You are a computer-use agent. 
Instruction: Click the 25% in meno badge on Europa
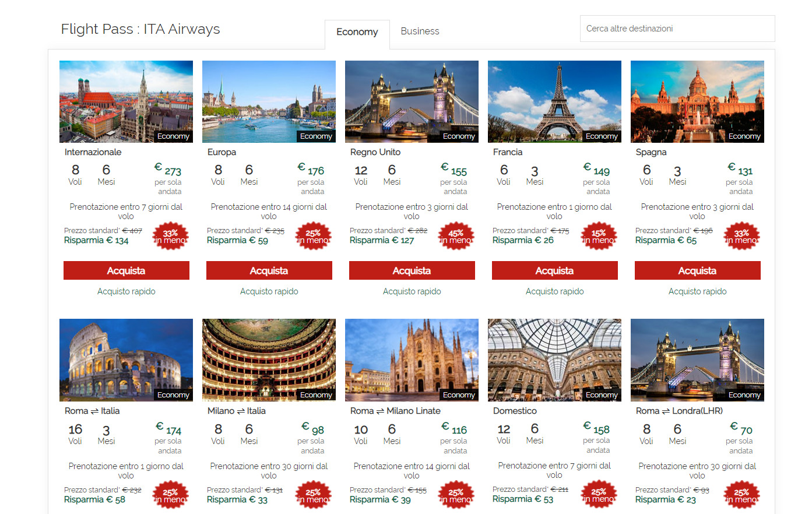pyautogui.click(x=313, y=236)
